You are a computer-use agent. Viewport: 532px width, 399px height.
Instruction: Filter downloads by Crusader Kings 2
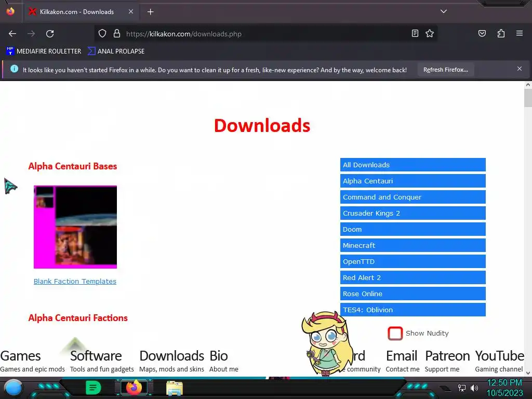click(x=413, y=213)
